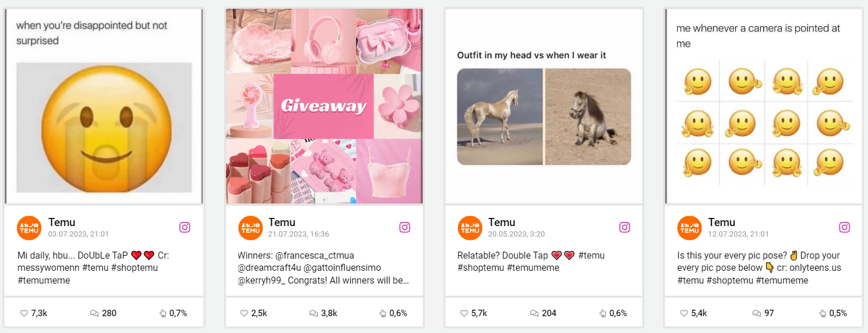
Task: Open the pink Giveaway collage image
Action: 324,106
